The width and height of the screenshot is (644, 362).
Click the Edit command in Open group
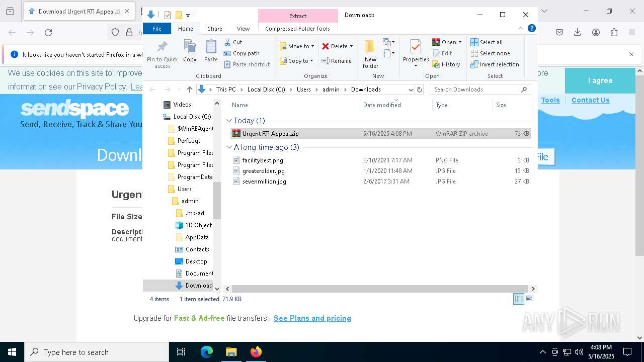coord(442,53)
